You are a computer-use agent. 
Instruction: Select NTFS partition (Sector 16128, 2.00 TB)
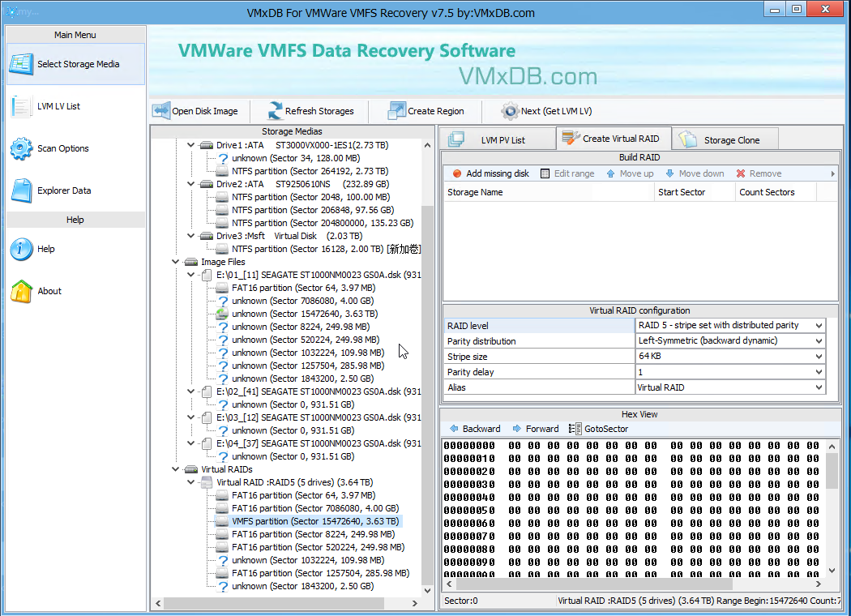[x=326, y=249]
